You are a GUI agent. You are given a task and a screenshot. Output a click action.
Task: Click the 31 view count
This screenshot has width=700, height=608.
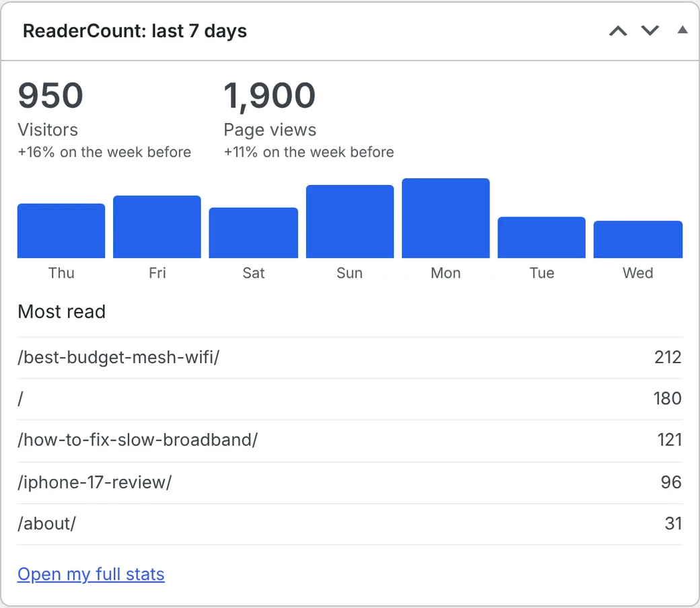point(673,524)
